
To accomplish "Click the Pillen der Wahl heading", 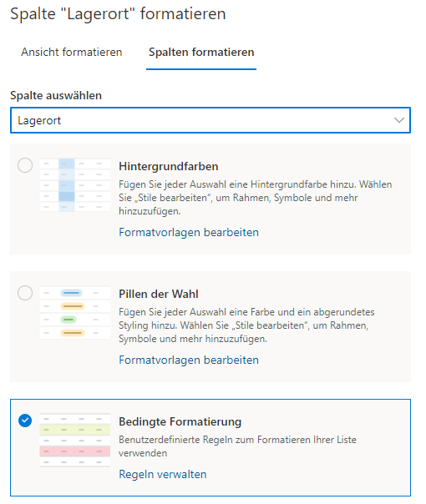I will coord(159,294).
